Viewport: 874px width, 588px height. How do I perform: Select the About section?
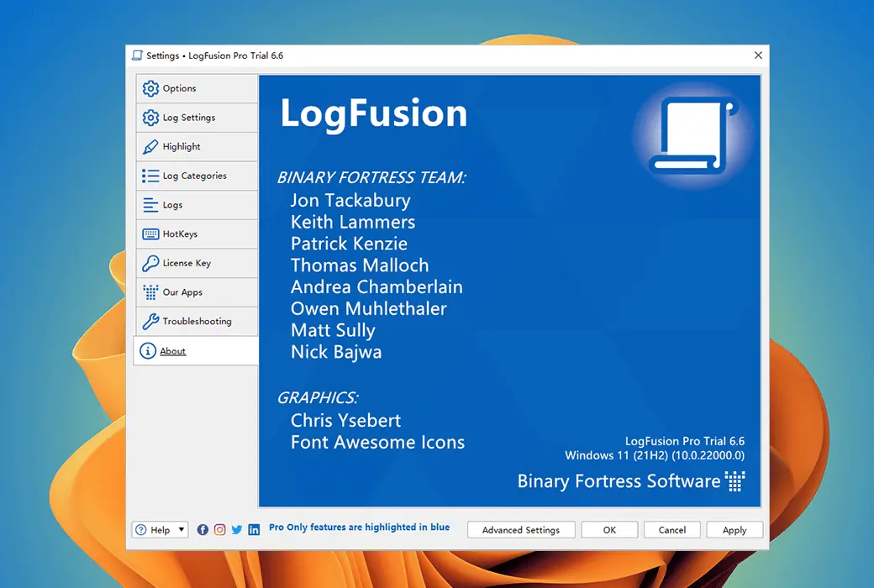coord(196,350)
